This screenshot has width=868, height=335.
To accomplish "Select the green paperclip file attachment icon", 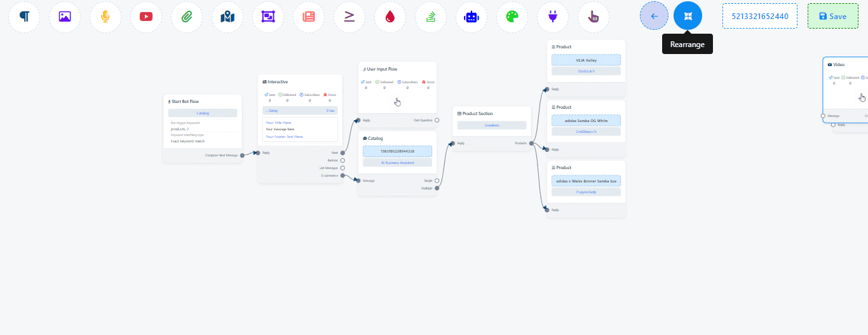I will click(187, 17).
